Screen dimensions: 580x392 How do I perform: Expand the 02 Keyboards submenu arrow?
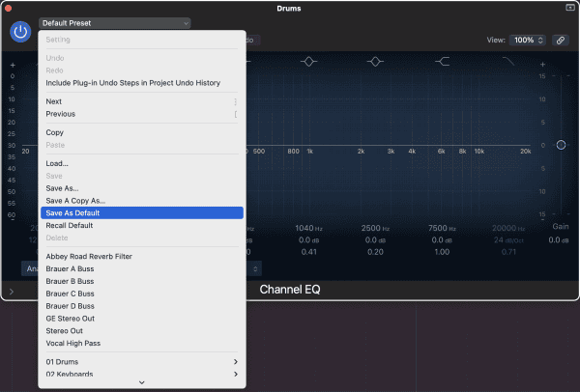pos(236,374)
